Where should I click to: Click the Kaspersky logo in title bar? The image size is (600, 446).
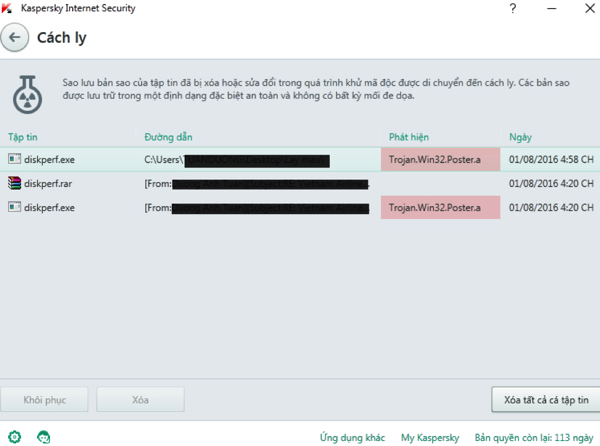7,8
